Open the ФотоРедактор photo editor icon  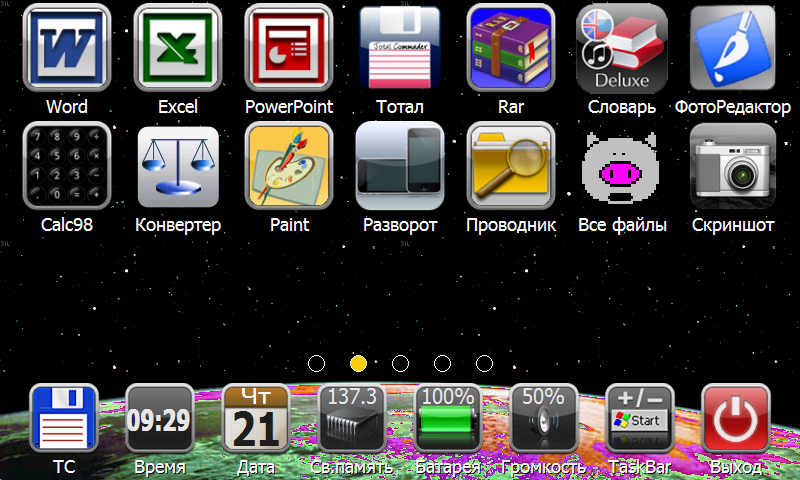point(733,47)
